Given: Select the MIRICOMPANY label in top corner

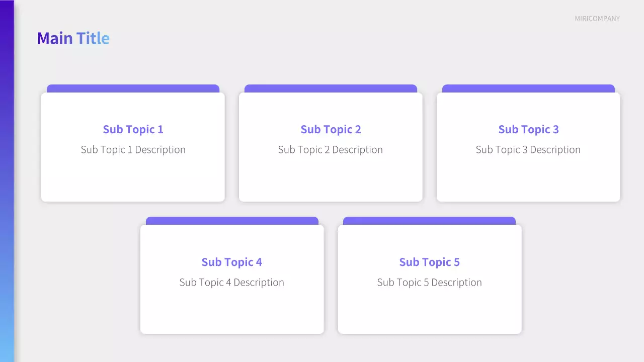Looking at the screenshot, I should click(597, 19).
